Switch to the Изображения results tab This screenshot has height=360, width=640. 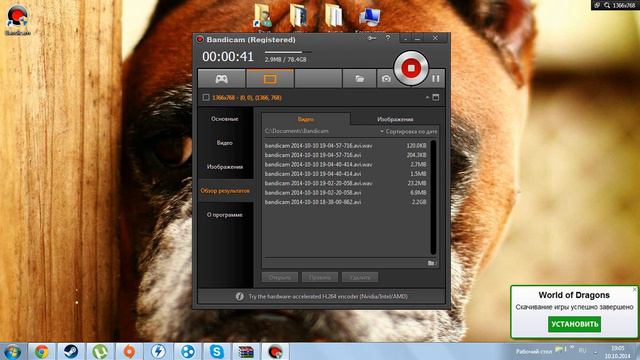[x=395, y=119]
